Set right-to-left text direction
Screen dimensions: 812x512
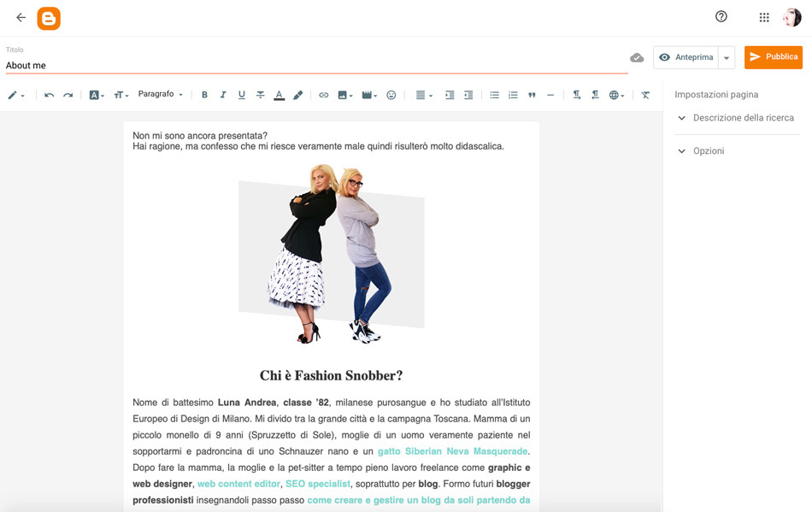595,95
